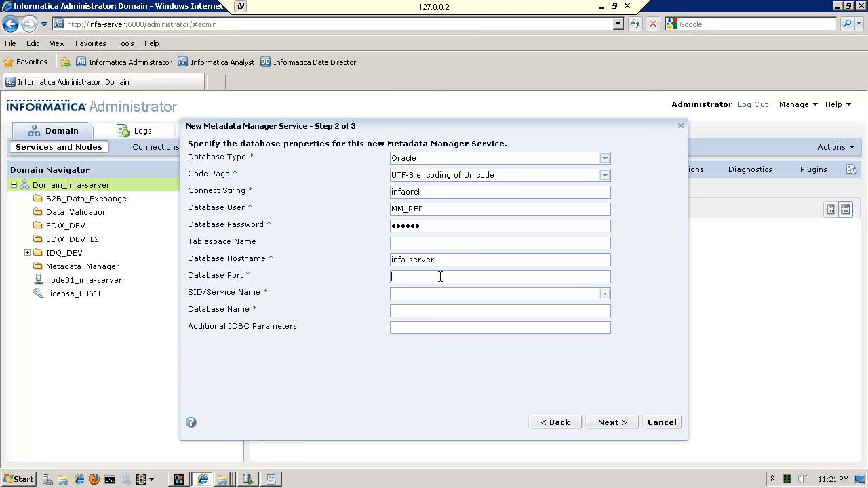The image size is (868, 488).
Task: Launch Firefox from the quick launch bar
Action: (x=94, y=479)
